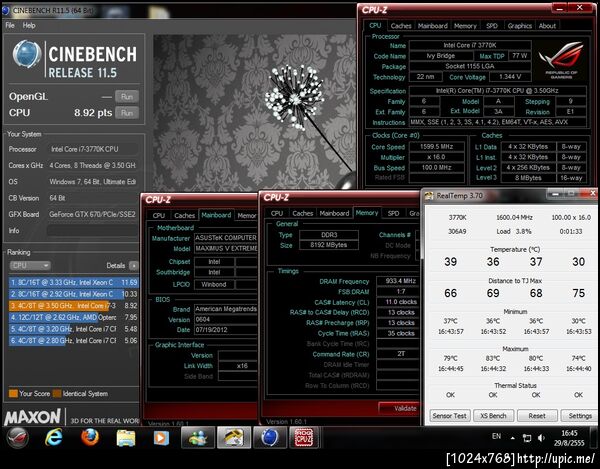Viewport: 600px width, 469px height.
Task: Open Graphics tab in top CPU-Z window
Action: pyautogui.click(x=520, y=26)
